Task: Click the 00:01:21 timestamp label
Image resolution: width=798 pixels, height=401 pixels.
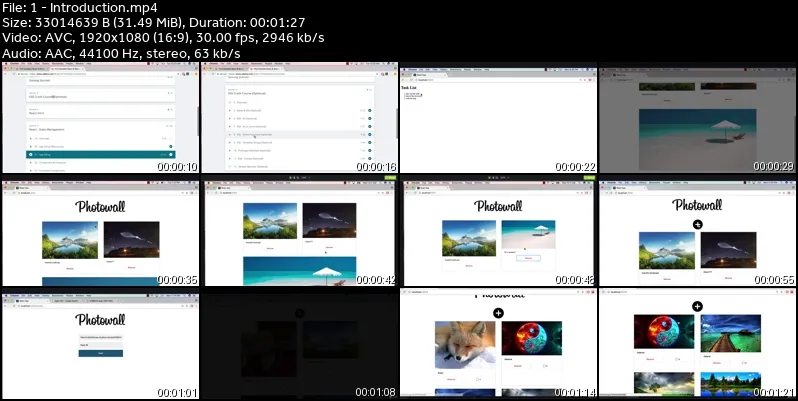Action: 774,393
